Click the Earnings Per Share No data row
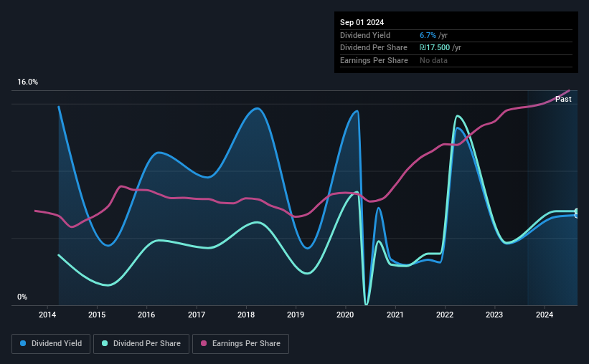589x364 pixels. coord(456,60)
